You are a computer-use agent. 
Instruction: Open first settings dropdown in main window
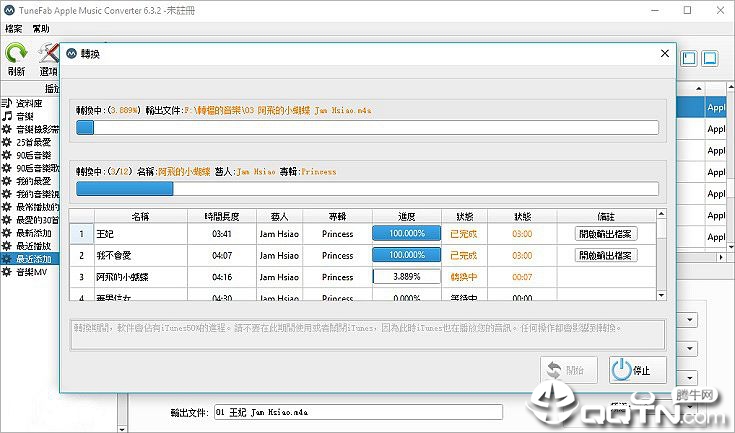coord(690,320)
